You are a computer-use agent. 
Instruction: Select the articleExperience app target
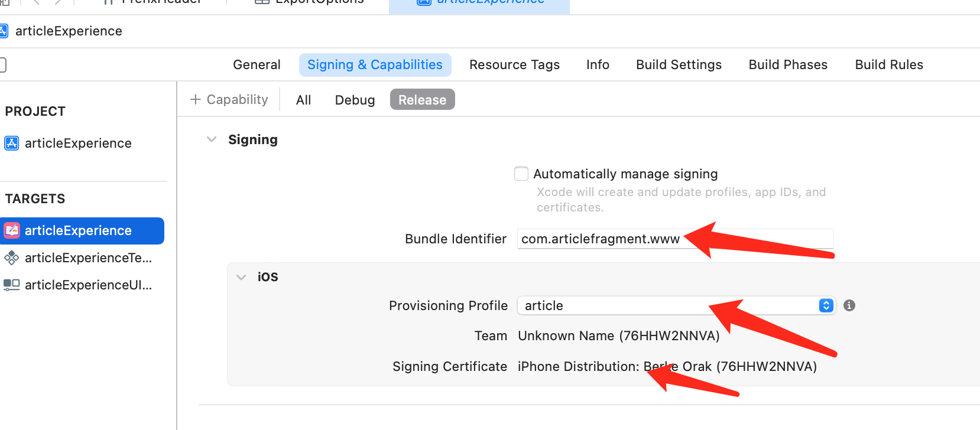tap(82, 231)
